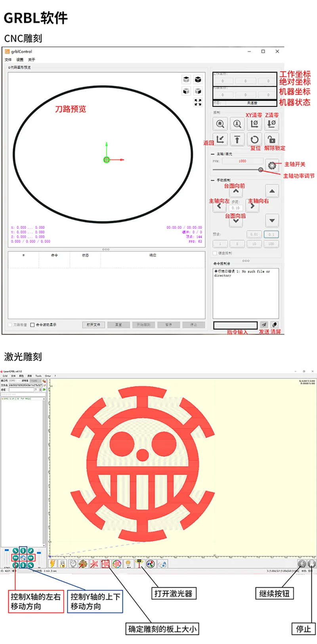Click the frame engraving area star icon
317x644 pixels.
pyautogui.click(x=105, y=563)
